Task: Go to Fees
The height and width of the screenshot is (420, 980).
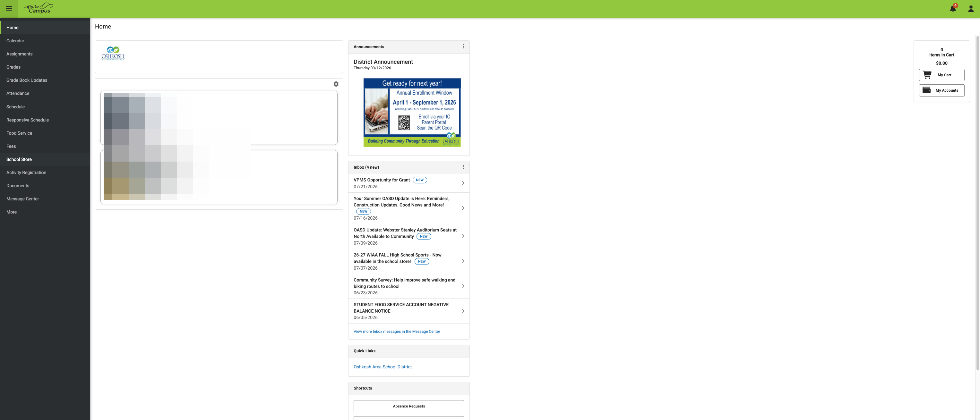Action: (x=45, y=146)
